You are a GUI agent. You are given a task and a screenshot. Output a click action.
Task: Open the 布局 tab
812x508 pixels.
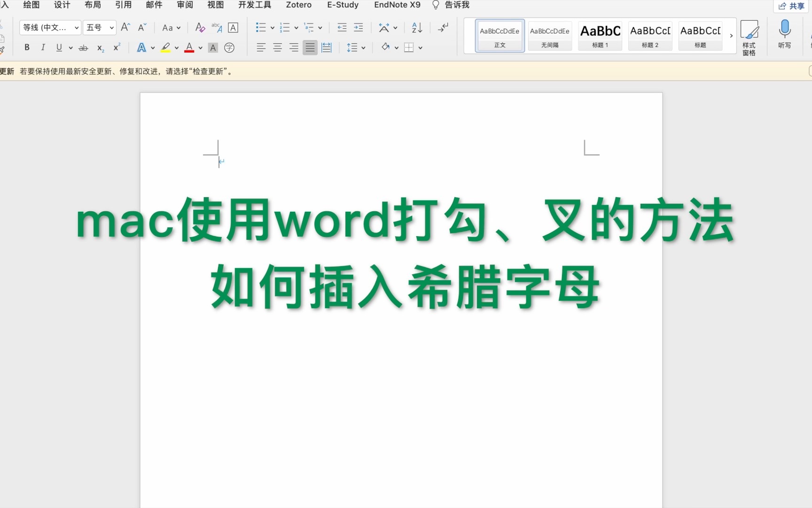(x=93, y=5)
